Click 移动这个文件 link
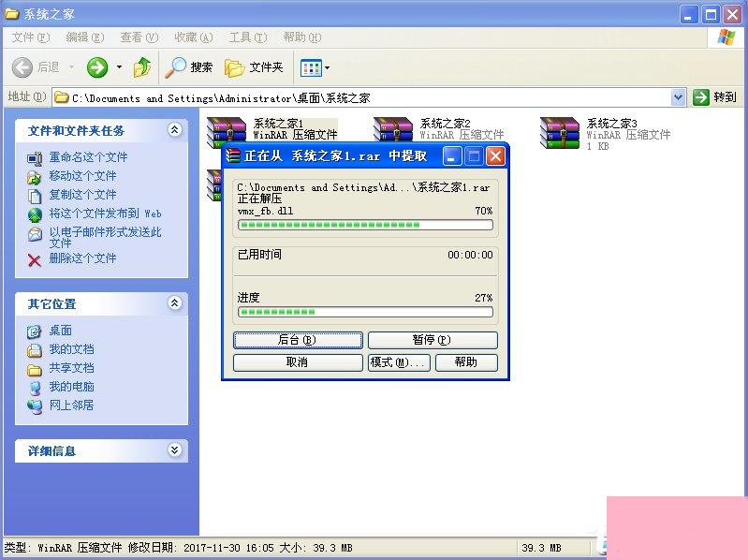The height and width of the screenshot is (560, 748). point(82,175)
